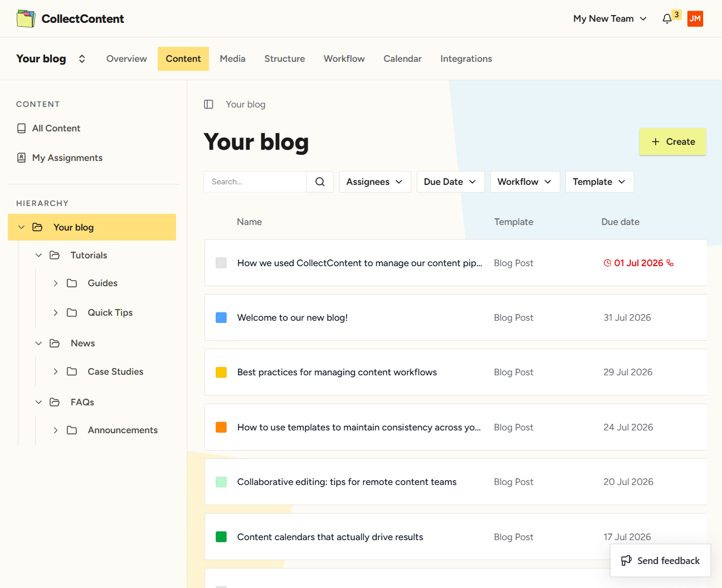Screen dimensions: 722x588
Task: Click the Announcements folder icon
Action: pyautogui.click(x=72, y=430)
